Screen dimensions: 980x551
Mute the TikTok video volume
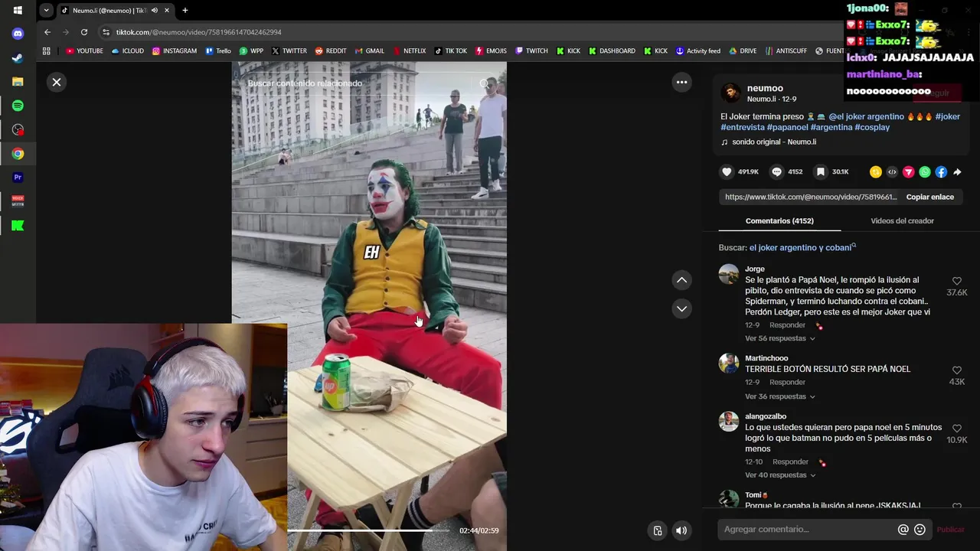click(x=681, y=530)
